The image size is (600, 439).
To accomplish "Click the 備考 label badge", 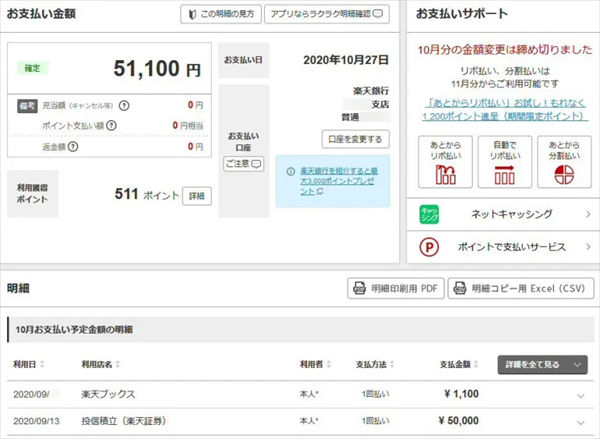I will tap(27, 106).
